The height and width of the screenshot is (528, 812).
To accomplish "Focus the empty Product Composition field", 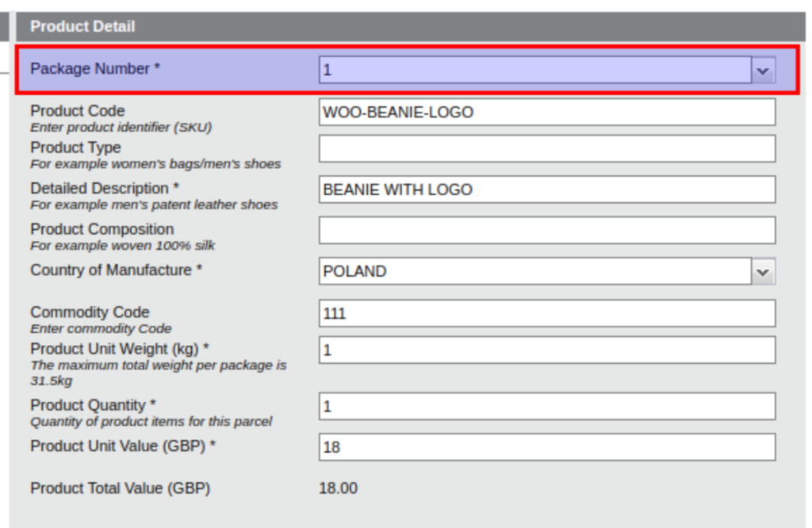I will click(x=547, y=231).
